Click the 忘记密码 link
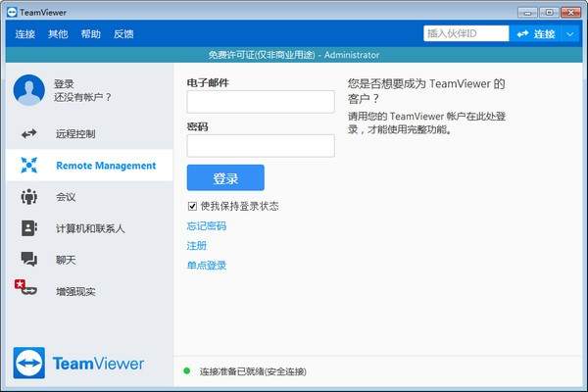This screenshot has height=392, width=588. [x=206, y=226]
